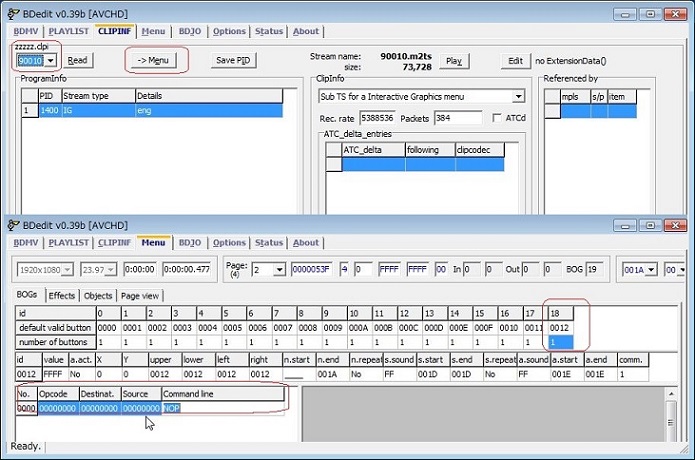Open Options tab in top window
Viewport: 695px width, 460px height.
tap(229, 31)
